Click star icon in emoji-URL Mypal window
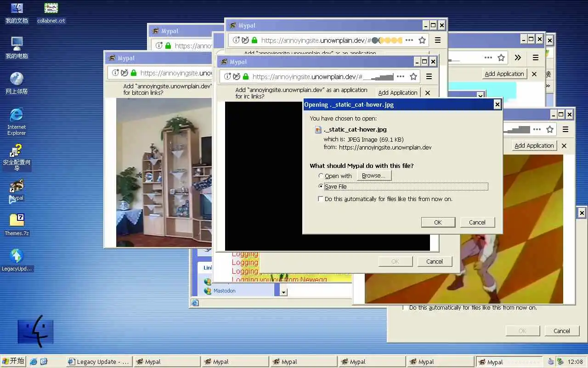This screenshot has height=368, width=588. (422, 40)
